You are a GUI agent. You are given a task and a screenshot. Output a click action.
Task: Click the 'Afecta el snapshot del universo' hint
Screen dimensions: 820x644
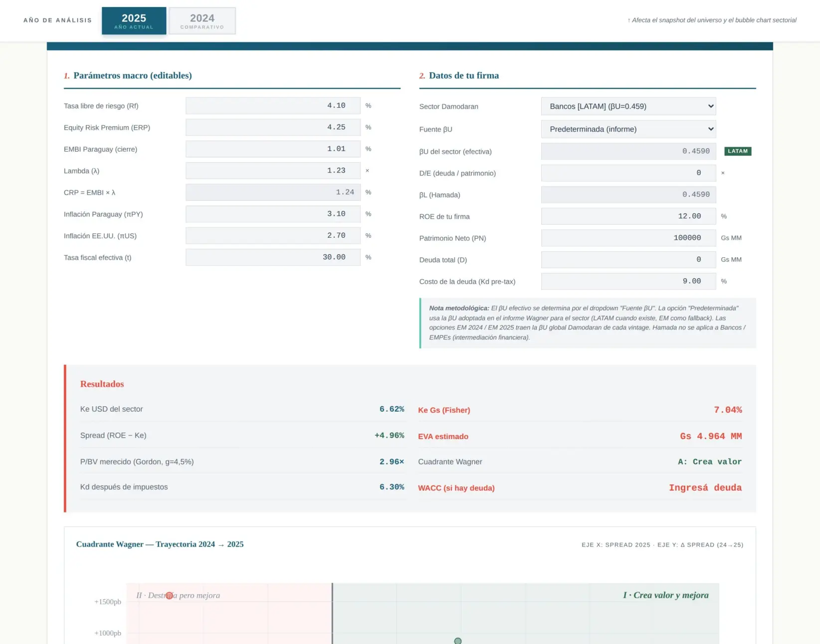[712, 20]
